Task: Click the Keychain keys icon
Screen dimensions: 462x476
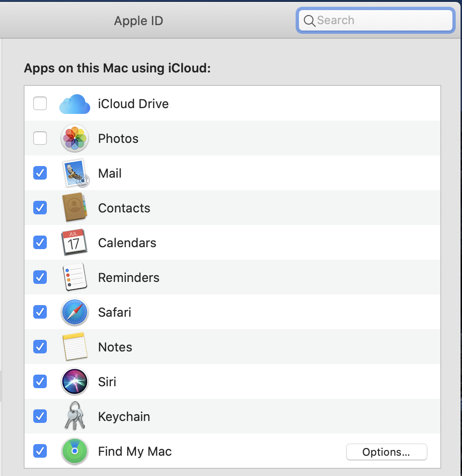Action: [x=75, y=416]
